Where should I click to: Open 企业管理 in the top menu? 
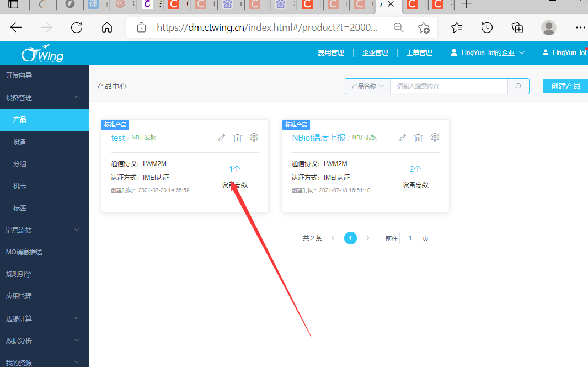(x=375, y=53)
